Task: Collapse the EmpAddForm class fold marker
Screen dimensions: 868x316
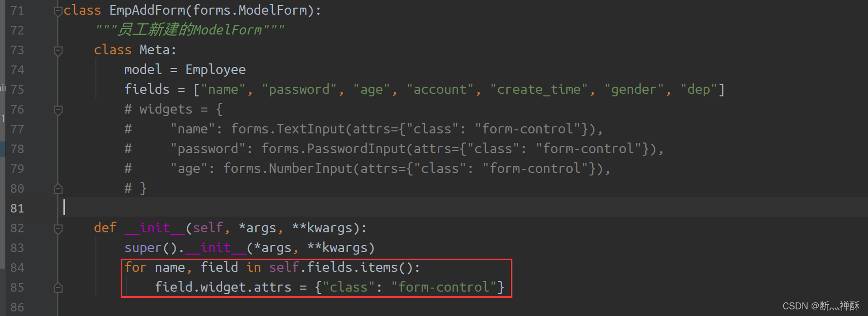Action: coord(58,11)
